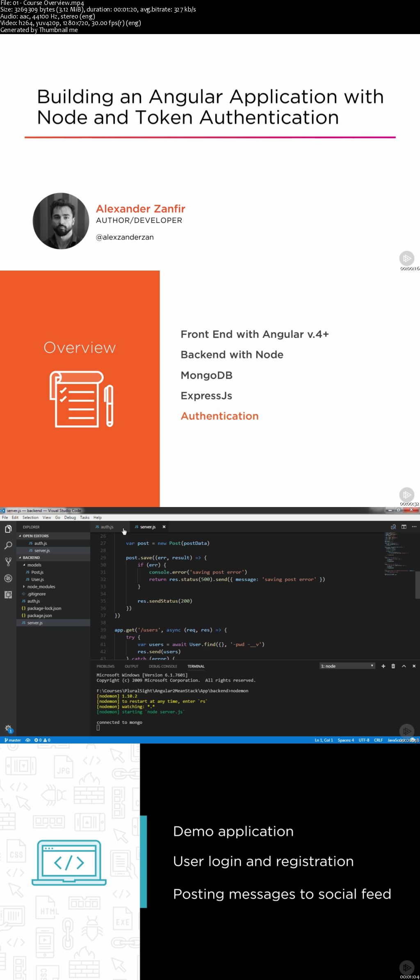420x980 pixels.
Task: Select auth.js under Open Editors
Action: pyautogui.click(x=53, y=543)
